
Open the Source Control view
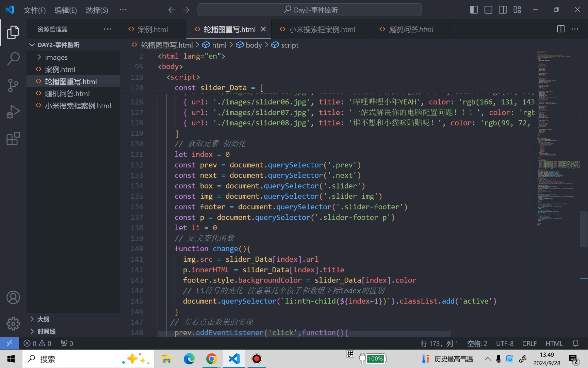pos(13,85)
